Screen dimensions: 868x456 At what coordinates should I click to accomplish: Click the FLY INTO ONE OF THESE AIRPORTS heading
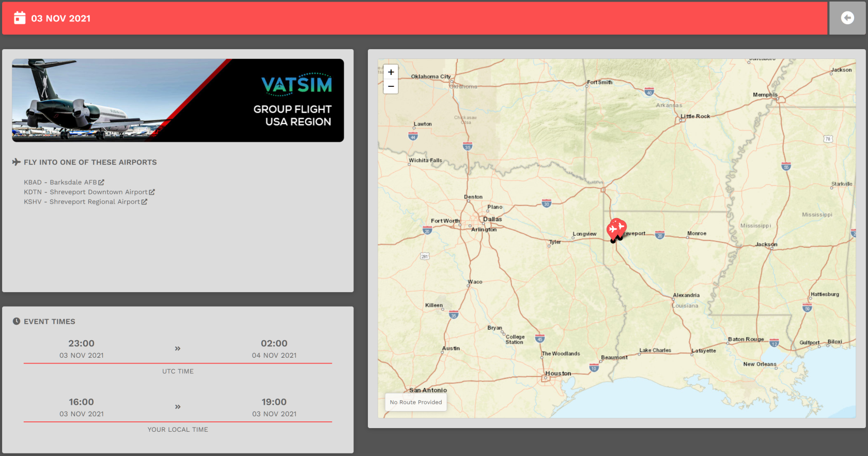click(90, 162)
